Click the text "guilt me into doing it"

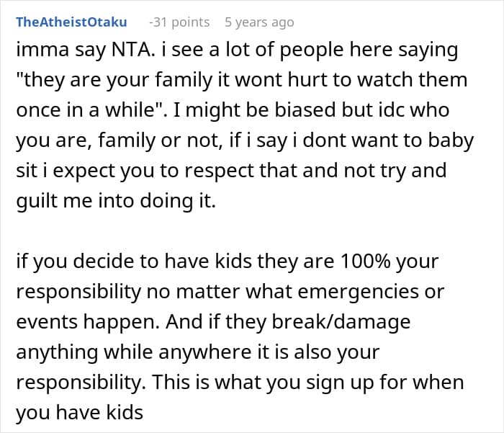click(114, 202)
